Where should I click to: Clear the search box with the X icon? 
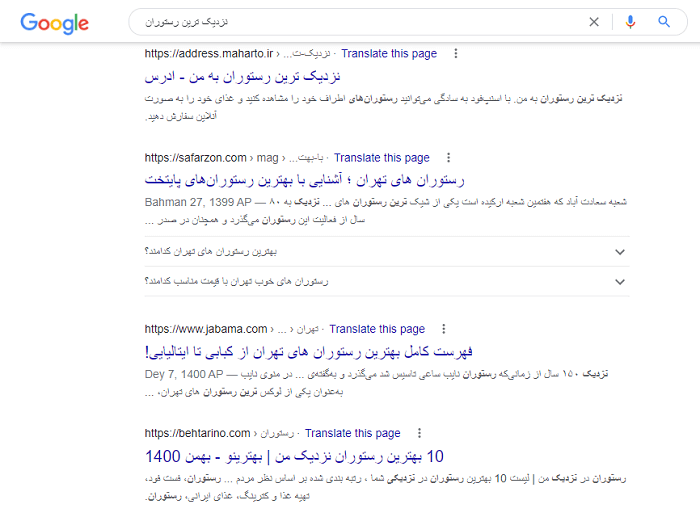[594, 22]
